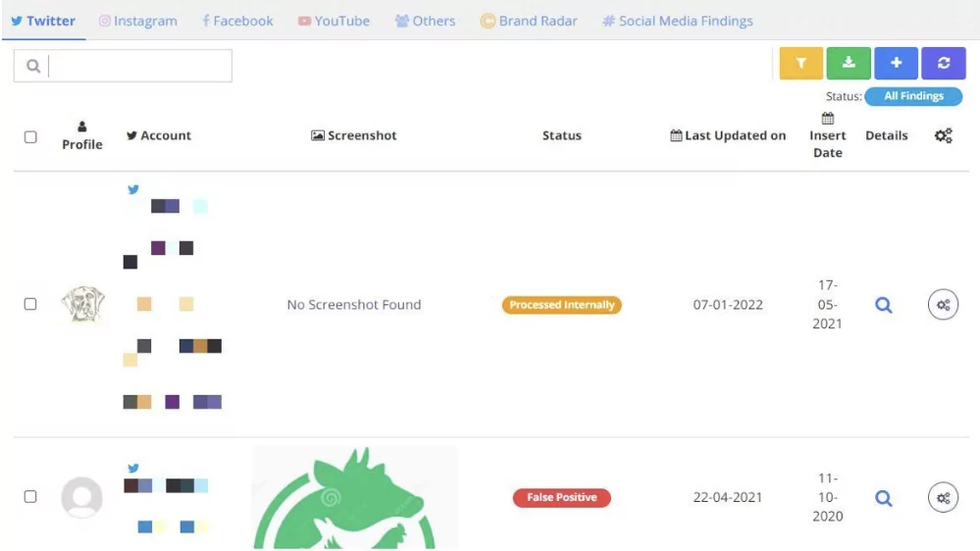Viewport: 980px width, 551px height.
Task: Click the green download button
Action: click(x=849, y=63)
